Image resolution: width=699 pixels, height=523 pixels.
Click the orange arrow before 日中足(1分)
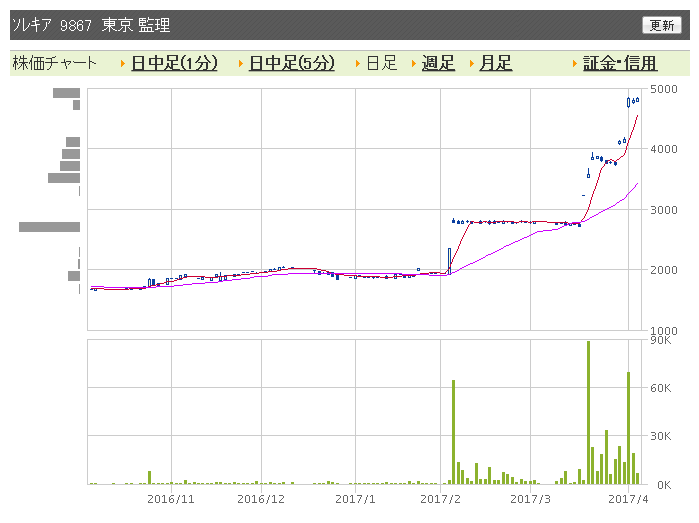pyautogui.click(x=123, y=64)
